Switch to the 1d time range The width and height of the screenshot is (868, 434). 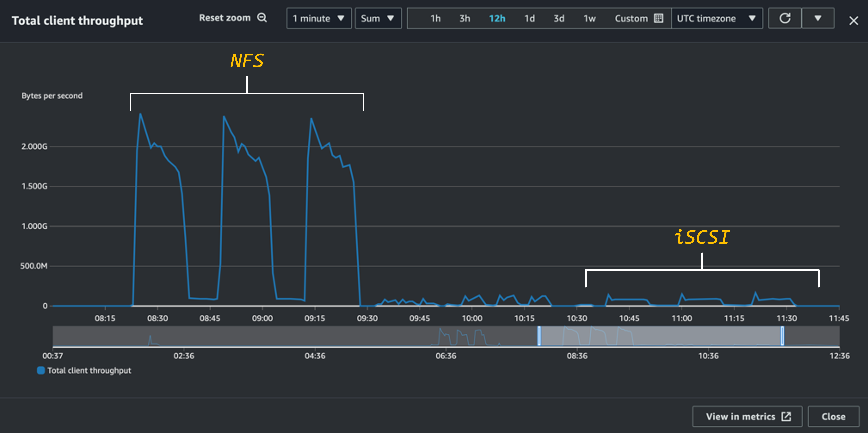pyautogui.click(x=529, y=18)
